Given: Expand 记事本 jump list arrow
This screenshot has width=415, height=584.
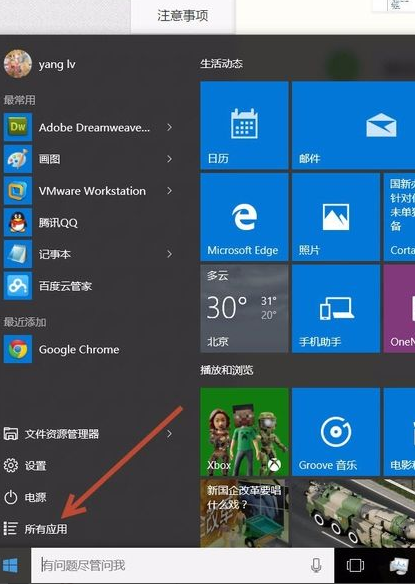Looking at the screenshot, I should 170,254.
